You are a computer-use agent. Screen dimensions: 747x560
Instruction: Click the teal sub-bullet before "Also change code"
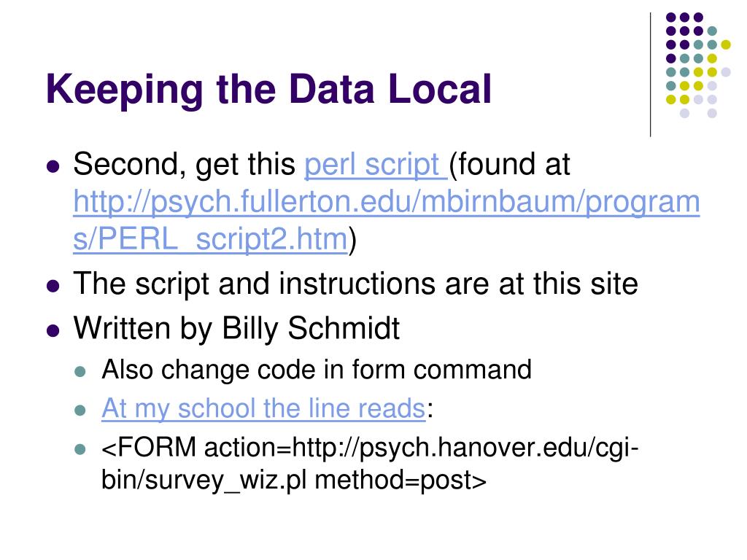click(x=82, y=370)
